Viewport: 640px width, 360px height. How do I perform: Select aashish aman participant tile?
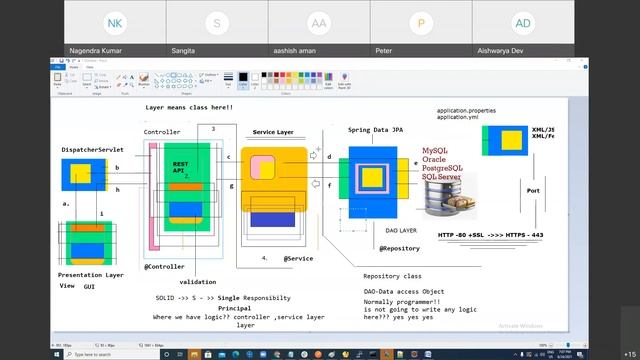319,28
